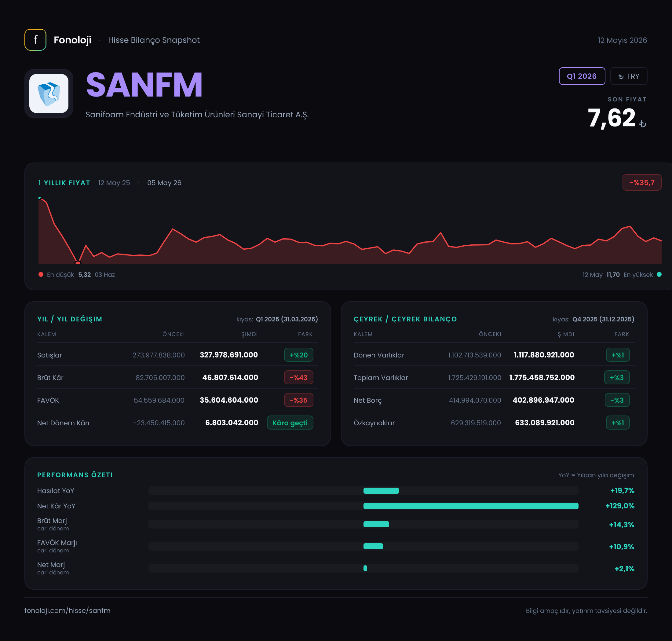
Task: Click the Hasılat YoY progress bar
Action: click(363, 491)
